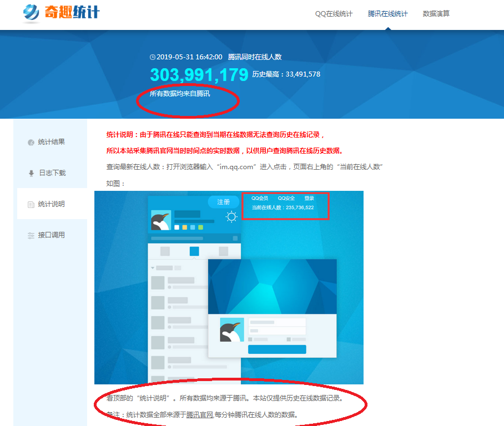Select the 统计说明 sidebar item
Viewport: 504px width, 426px height.
(52, 204)
